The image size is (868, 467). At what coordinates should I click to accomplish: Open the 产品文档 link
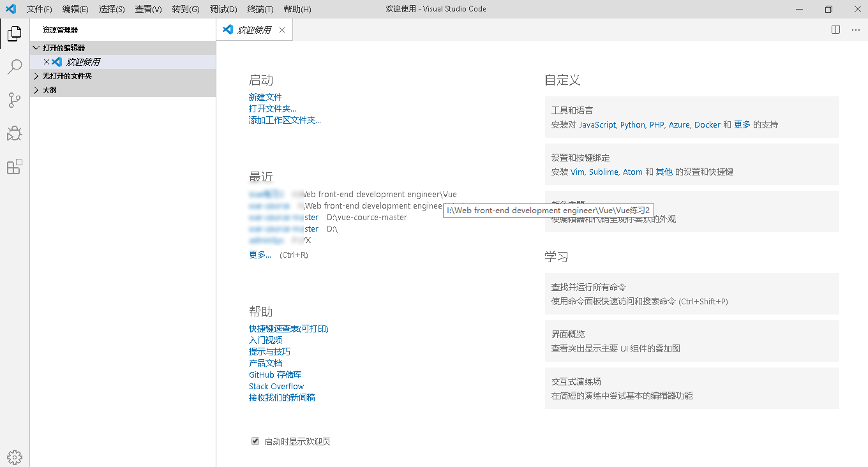tap(266, 363)
